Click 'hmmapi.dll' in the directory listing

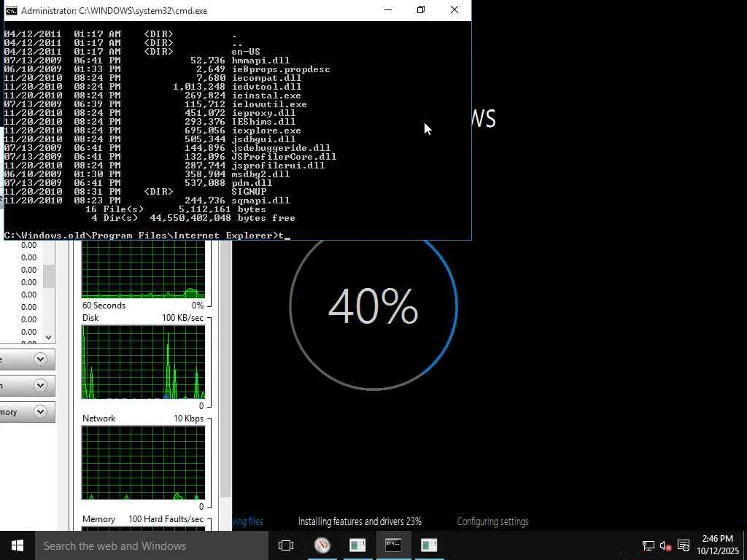pos(260,61)
